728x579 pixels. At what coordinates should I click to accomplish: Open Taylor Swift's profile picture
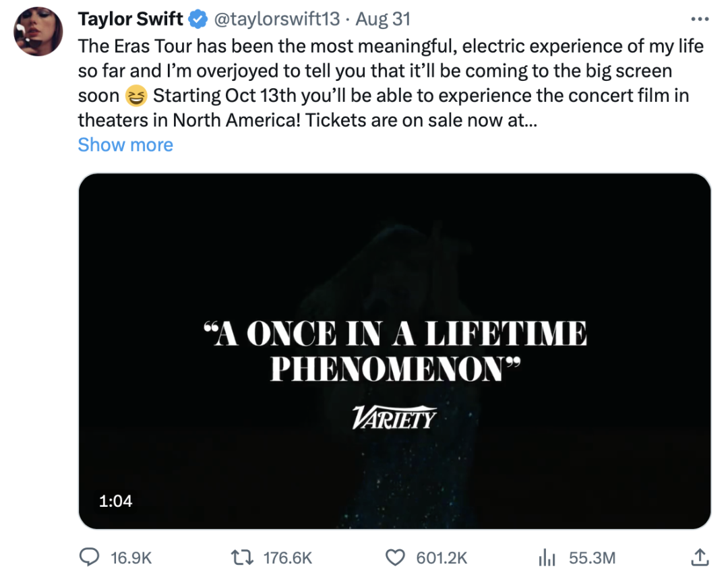[38, 31]
